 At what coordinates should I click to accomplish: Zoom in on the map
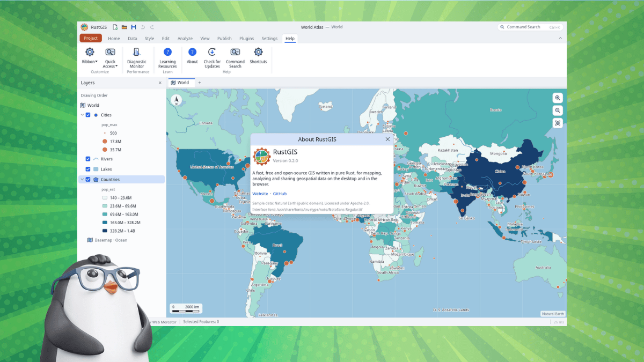(x=558, y=98)
